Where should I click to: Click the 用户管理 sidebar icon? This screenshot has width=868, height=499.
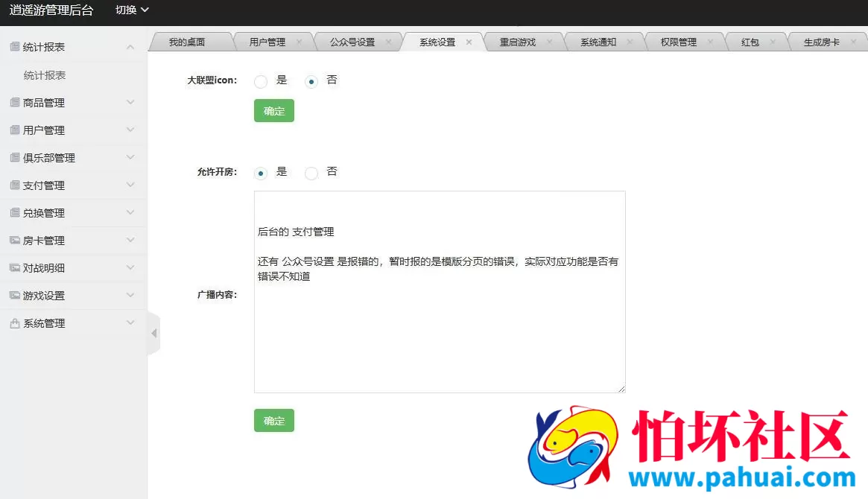pos(15,130)
